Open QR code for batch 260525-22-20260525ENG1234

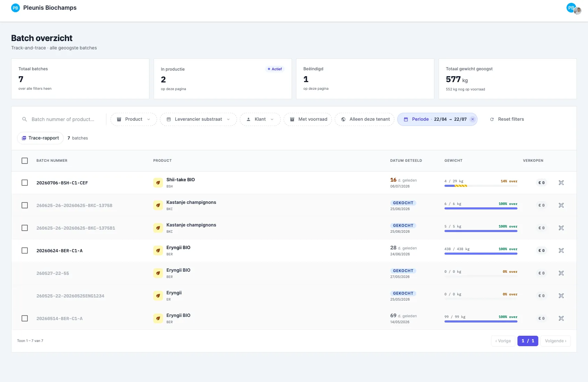[561, 296]
